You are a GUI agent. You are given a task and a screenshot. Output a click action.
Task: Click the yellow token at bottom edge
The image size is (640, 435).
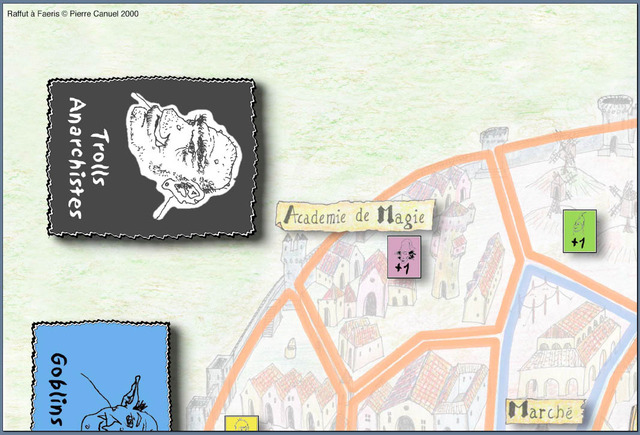[242, 423]
